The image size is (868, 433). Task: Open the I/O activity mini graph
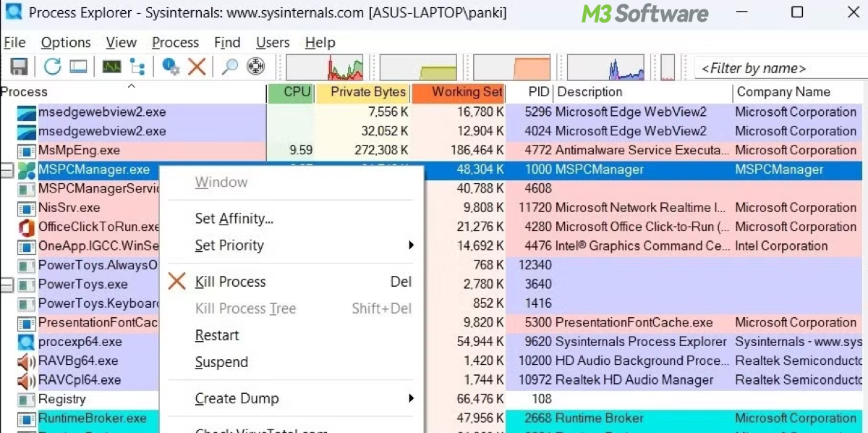pyautogui.click(x=605, y=67)
